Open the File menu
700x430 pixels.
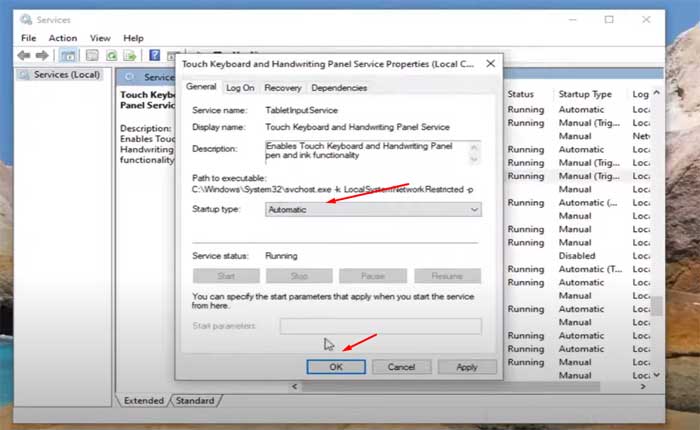28,38
